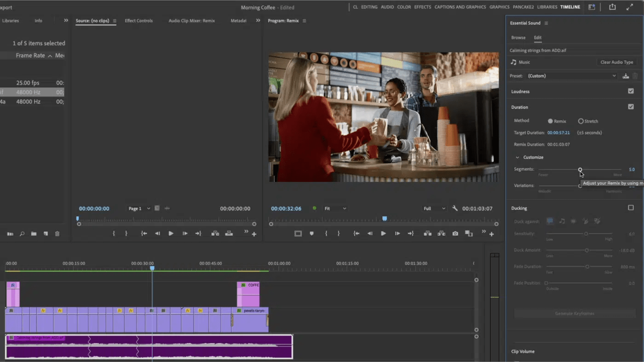Click the Target Duration timecode value

558,133
